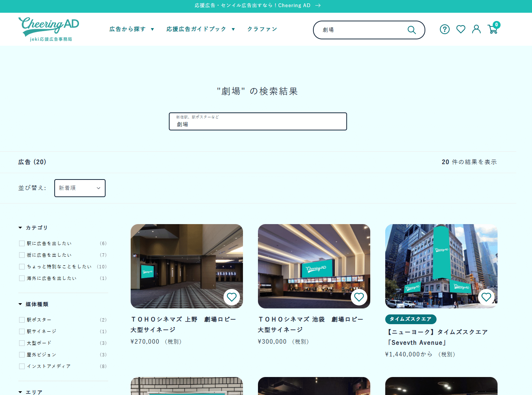Open TOHOシネマズ 池袋 劇場ロビー title link
Viewport: 532px width, 395px height.
310,325
